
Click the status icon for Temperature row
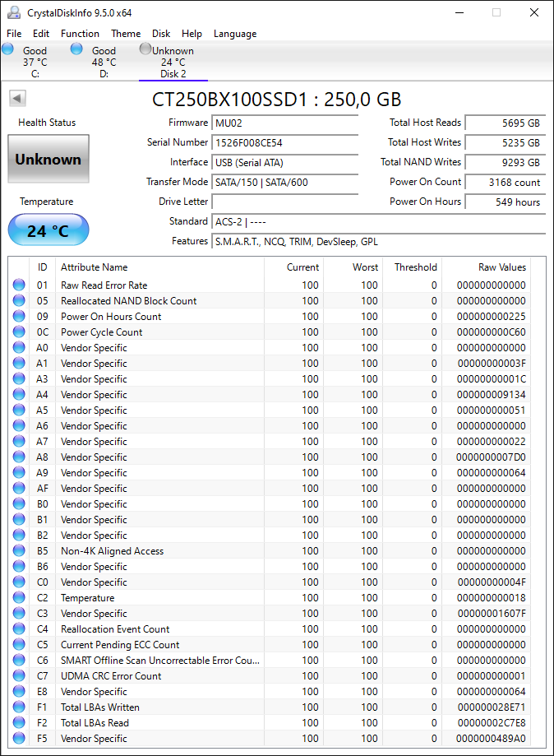tap(19, 597)
